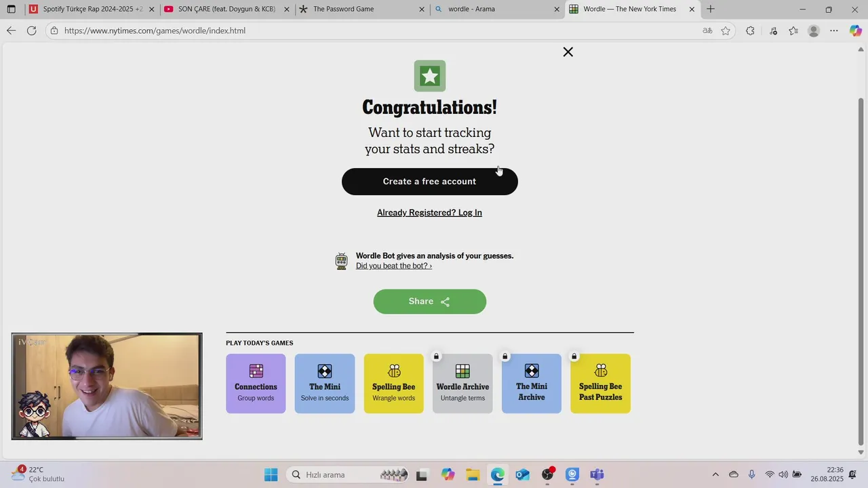This screenshot has height=488, width=868.
Task: Open the Did you beat the bot? link
Action: click(394, 266)
